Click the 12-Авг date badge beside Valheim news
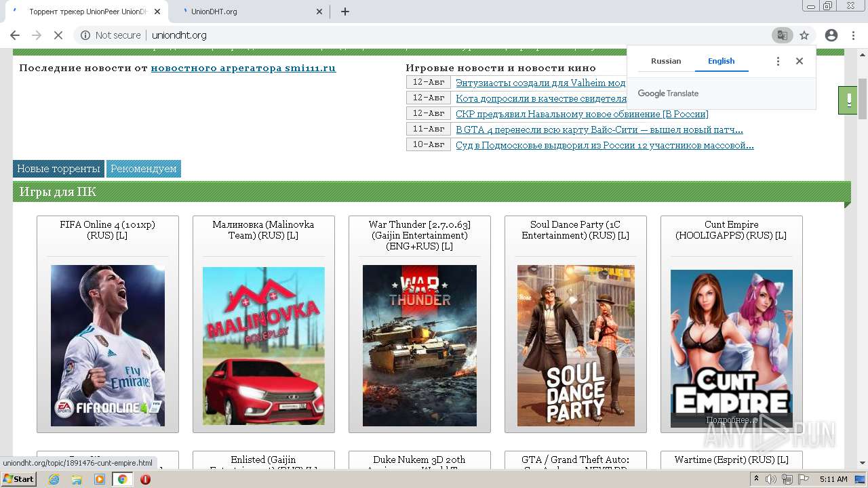 coord(429,82)
